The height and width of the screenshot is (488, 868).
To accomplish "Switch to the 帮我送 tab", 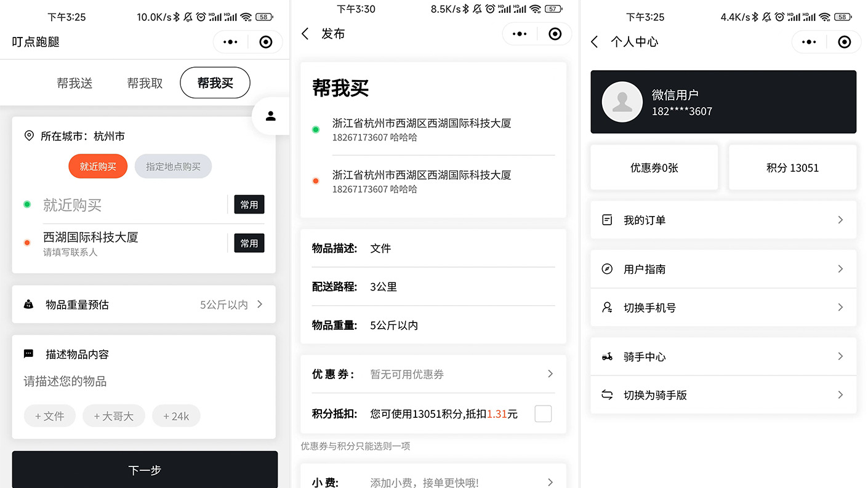I will 74,83.
